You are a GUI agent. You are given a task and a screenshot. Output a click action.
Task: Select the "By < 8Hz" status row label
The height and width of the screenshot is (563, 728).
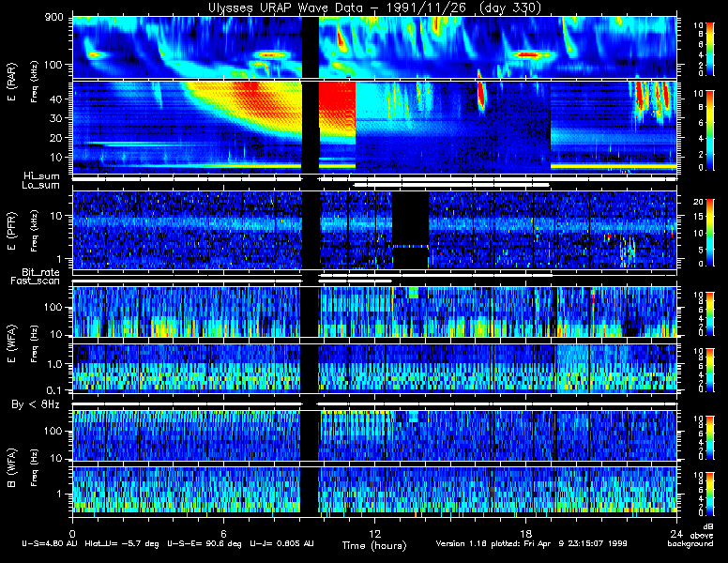(x=36, y=404)
